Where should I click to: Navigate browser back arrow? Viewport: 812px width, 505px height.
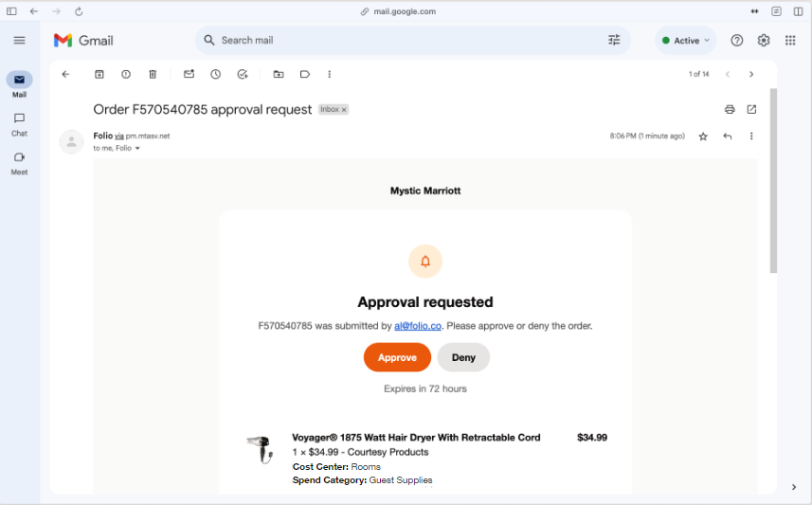34,11
